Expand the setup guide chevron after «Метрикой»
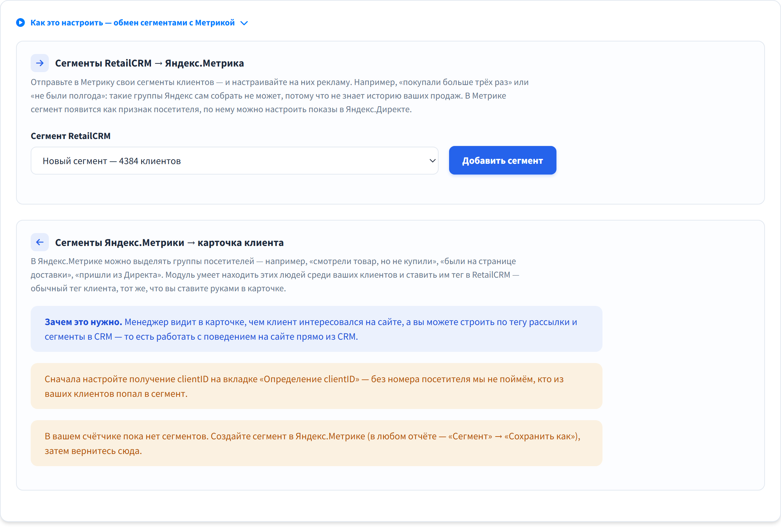The width and height of the screenshot is (781, 532). pos(244,23)
